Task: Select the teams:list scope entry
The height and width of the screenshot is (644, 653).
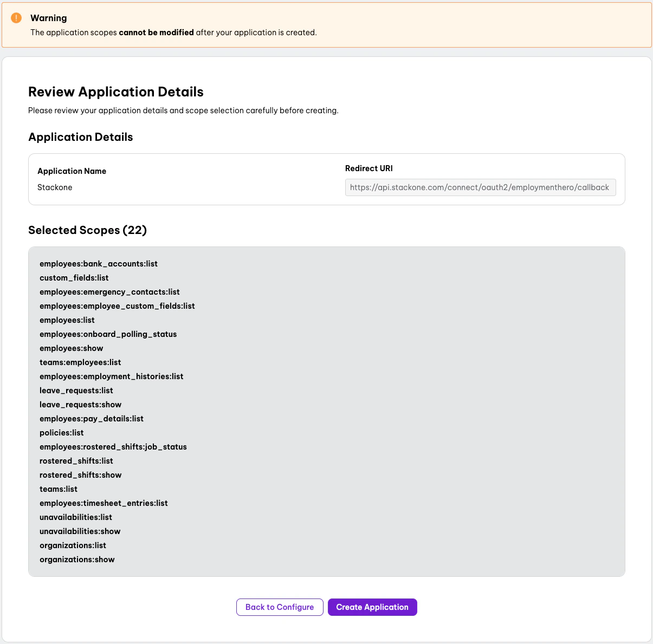Action: pyautogui.click(x=59, y=489)
